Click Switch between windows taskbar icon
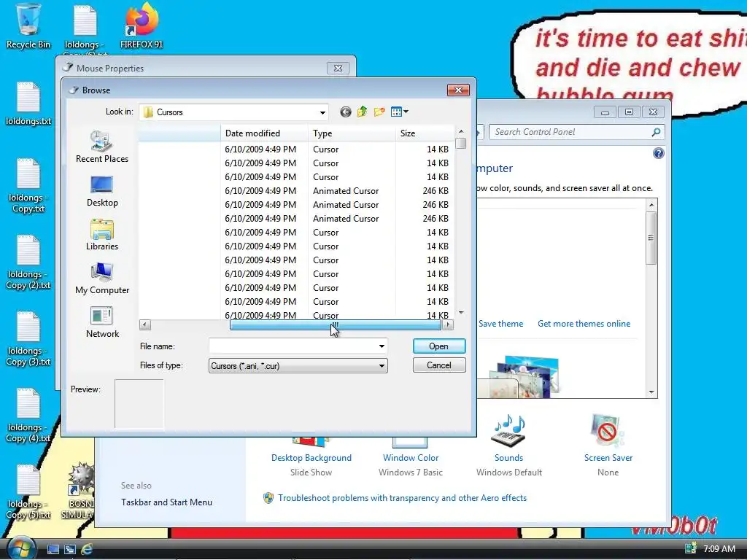The height and width of the screenshot is (560, 747). [70, 550]
